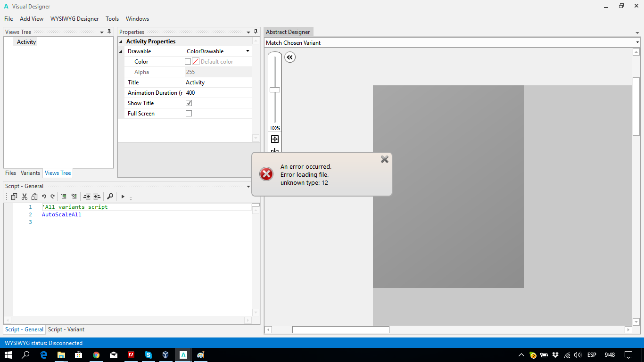Open the WYSIWYG Designer menu

coord(74,19)
